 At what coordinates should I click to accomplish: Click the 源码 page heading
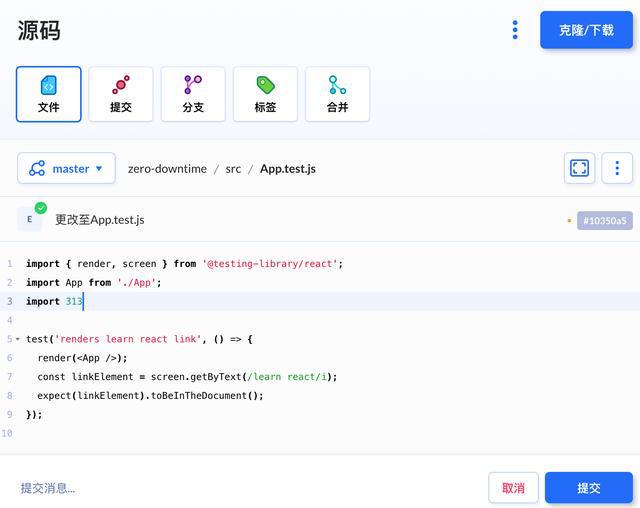[39, 31]
